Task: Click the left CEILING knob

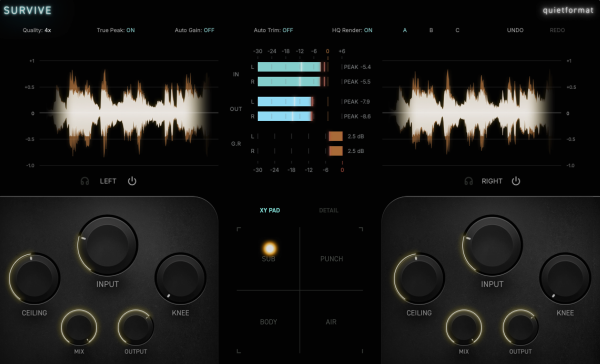Action: (x=34, y=279)
